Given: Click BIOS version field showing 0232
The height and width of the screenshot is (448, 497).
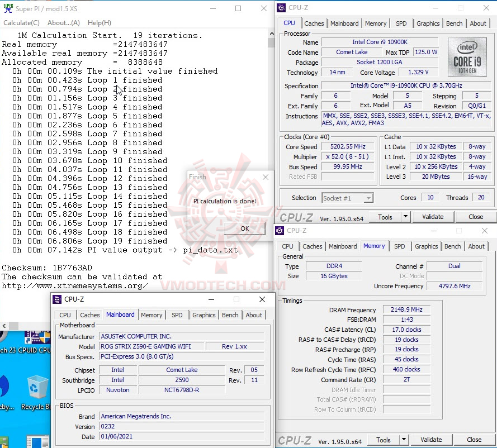Looking at the screenshot, I should pyautogui.click(x=181, y=426).
